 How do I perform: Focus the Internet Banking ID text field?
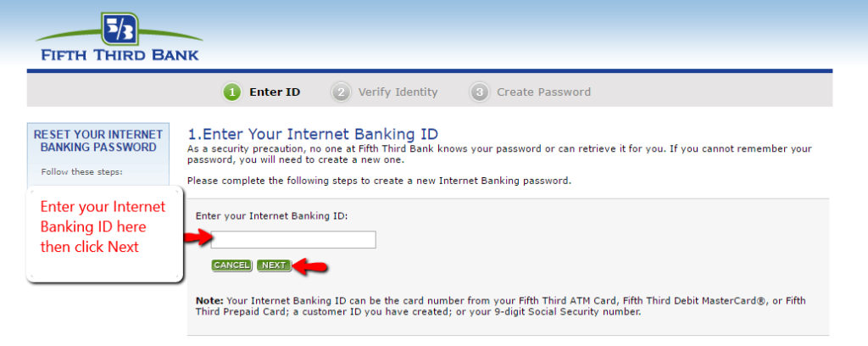coord(293,240)
